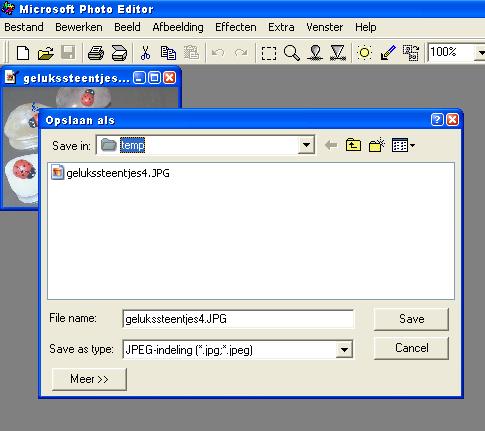Select the Cut scissors icon
The width and height of the screenshot is (485, 431).
145,53
